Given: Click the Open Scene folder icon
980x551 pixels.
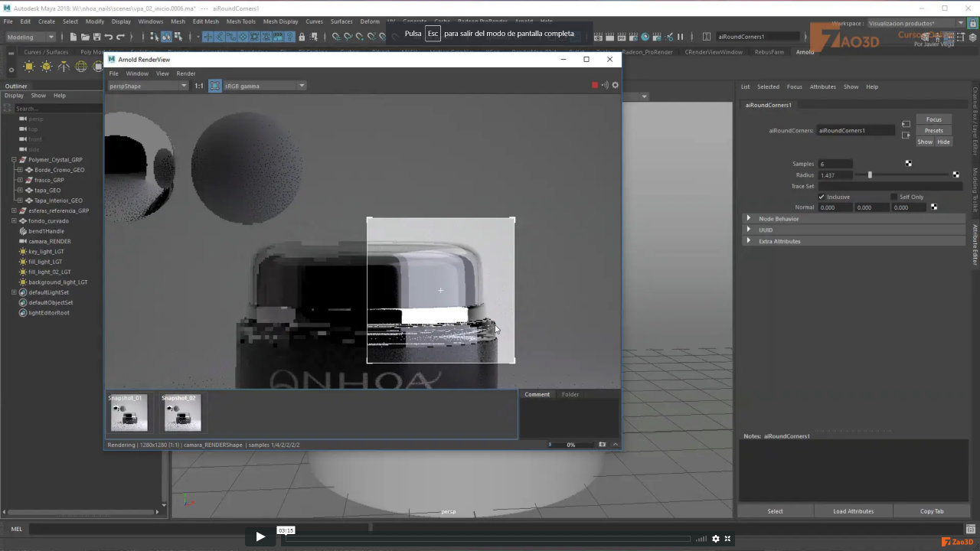Looking at the screenshot, I should [85, 37].
